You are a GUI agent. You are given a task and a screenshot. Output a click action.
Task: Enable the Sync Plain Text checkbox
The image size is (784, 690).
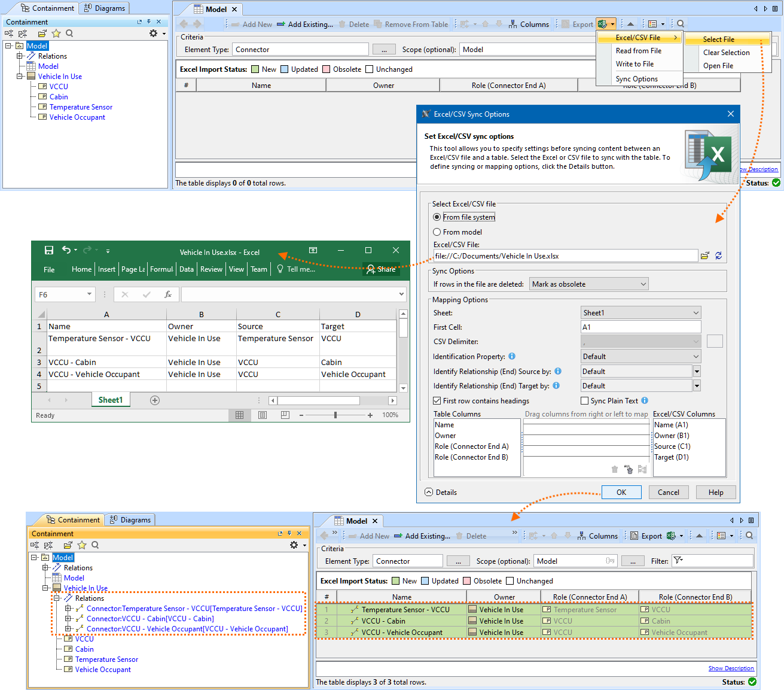[x=585, y=401]
